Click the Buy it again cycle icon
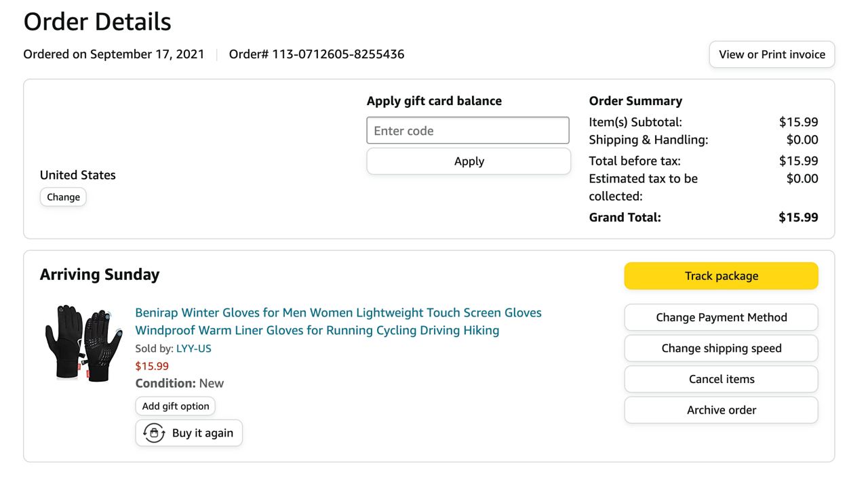Viewport: 868px width, 482px height. [154, 433]
